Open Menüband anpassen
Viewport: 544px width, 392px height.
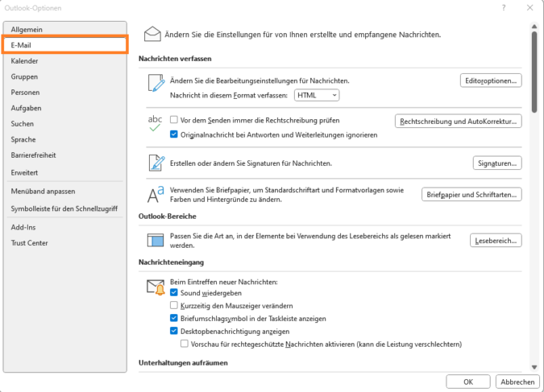pyautogui.click(x=65, y=192)
